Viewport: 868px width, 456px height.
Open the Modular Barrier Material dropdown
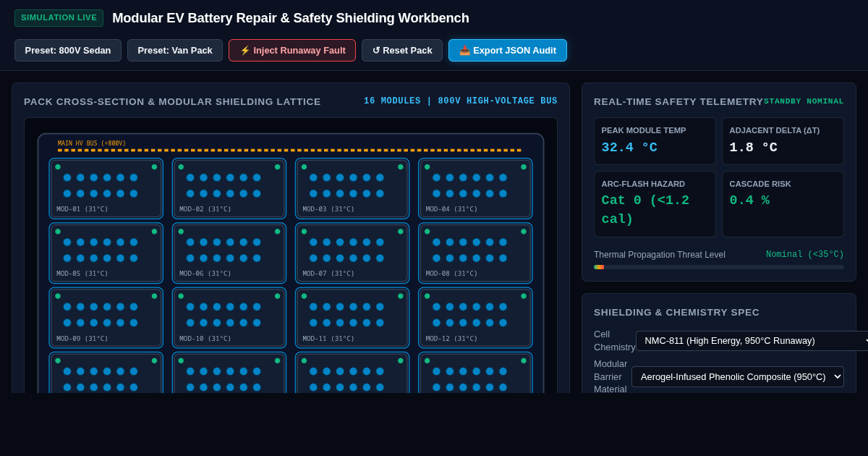[x=738, y=376]
